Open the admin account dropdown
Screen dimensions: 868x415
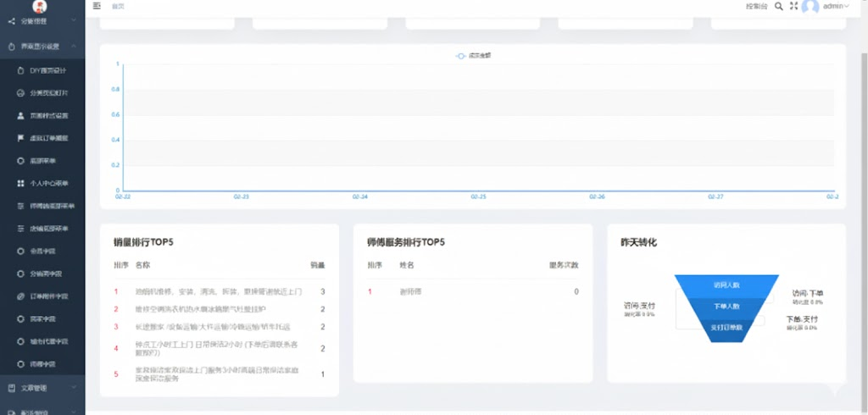(x=837, y=6)
